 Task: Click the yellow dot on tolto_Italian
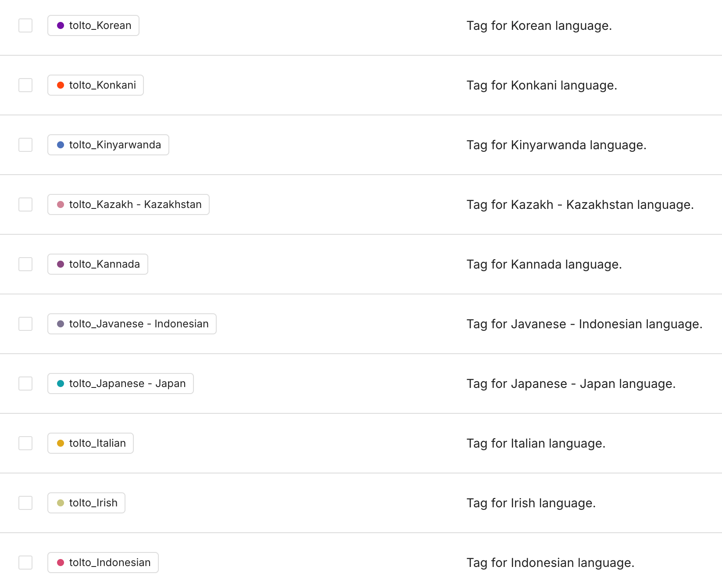(x=61, y=443)
